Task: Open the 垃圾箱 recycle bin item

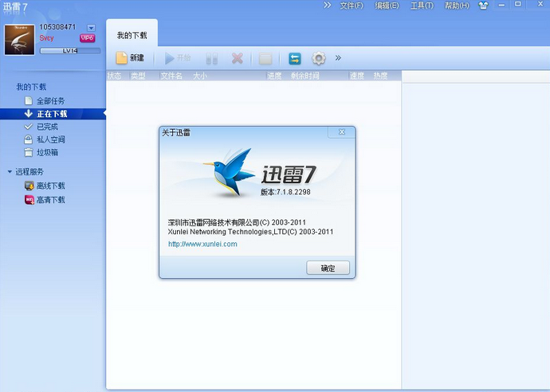Action: click(46, 152)
